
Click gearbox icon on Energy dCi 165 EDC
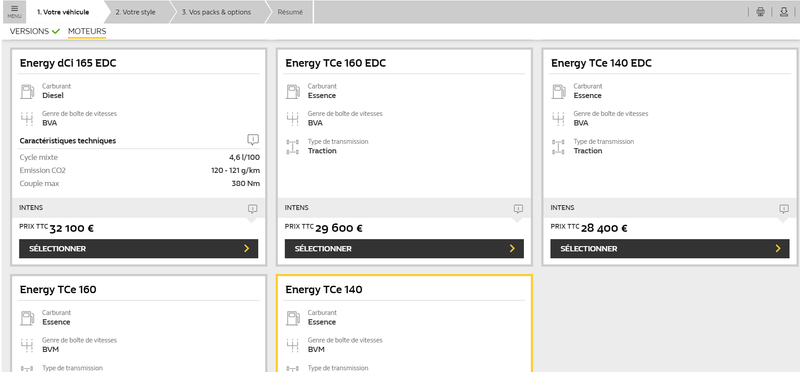27,118
